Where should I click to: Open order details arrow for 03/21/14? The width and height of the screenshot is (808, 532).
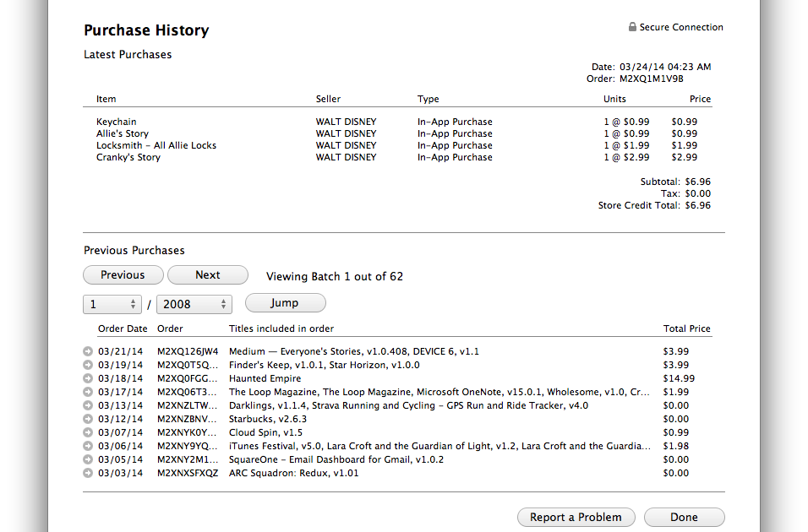[x=88, y=351]
